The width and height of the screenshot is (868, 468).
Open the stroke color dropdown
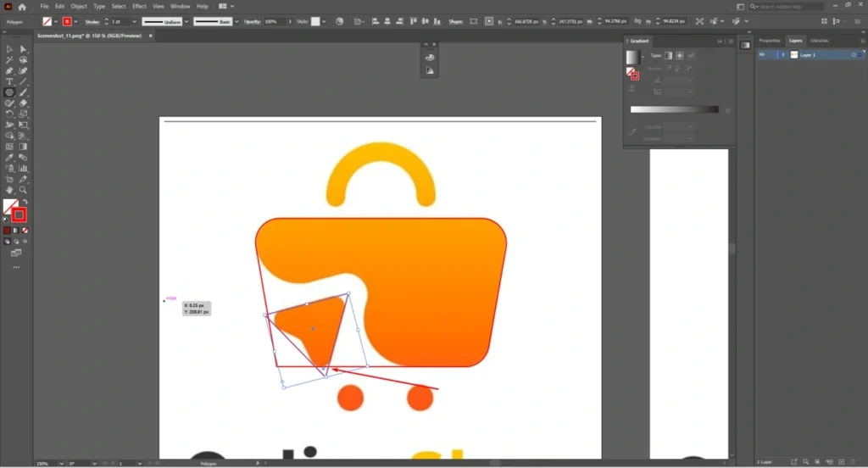(x=75, y=21)
